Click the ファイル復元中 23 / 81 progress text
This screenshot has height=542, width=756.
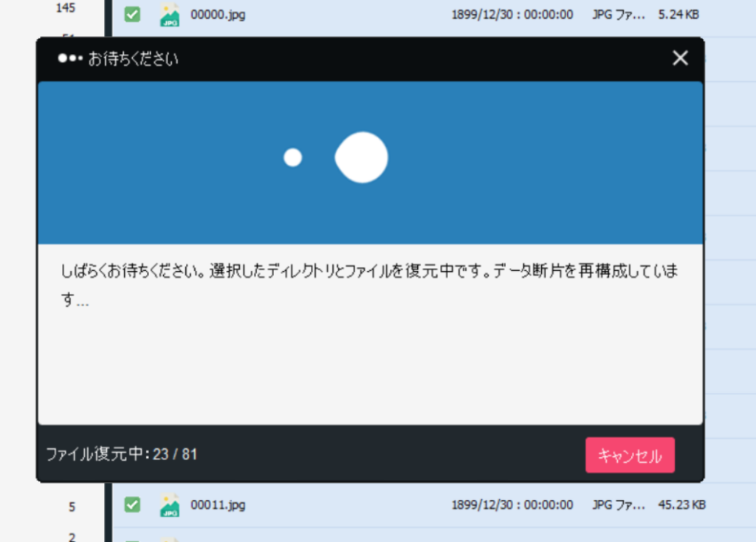122,453
